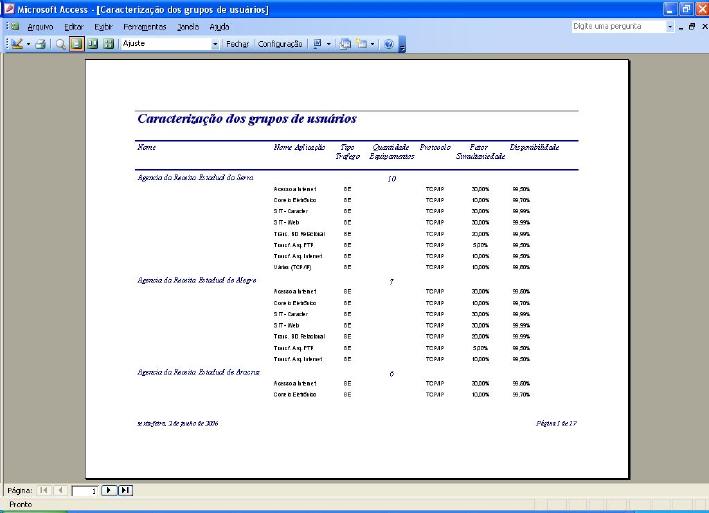Click the first page navigation arrow

click(43, 490)
